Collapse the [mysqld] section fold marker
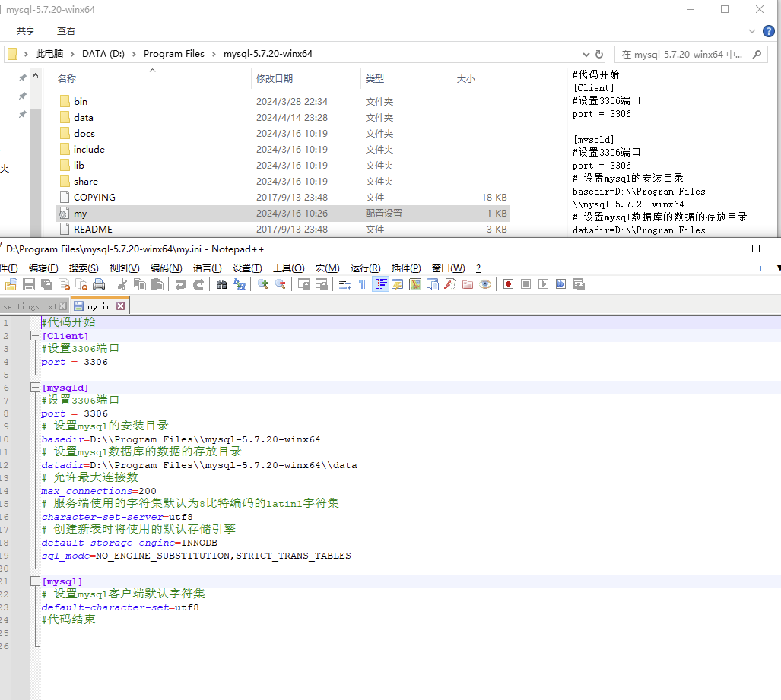The width and height of the screenshot is (781, 700). (x=36, y=388)
